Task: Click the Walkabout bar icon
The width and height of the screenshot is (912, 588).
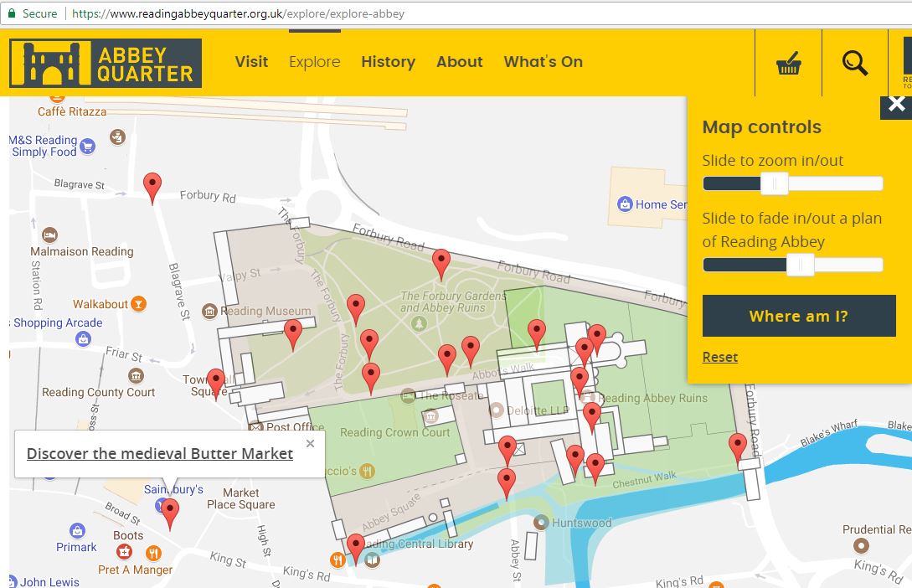Action: coord(138,303)
